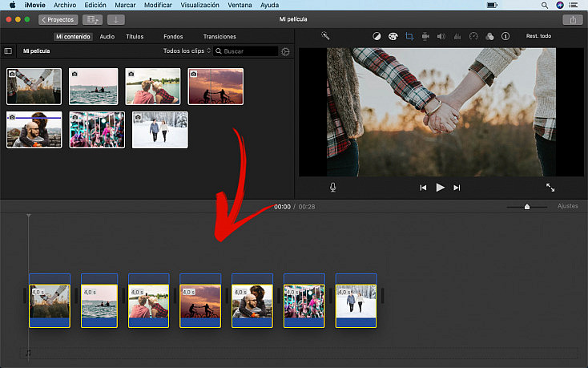Open the Apple menu
The height and width of the screenshot is (368, 588).
12,5
